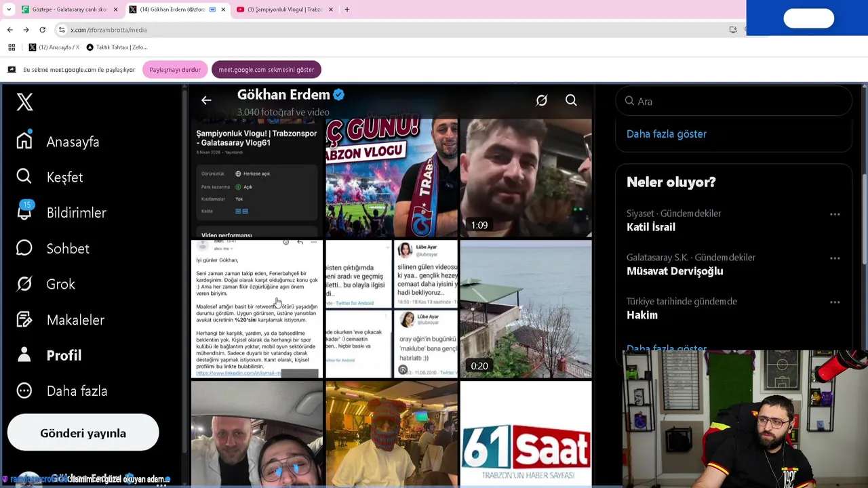Open Makaleler icon in sidebar
The width and height of the screenshot is (868, 488).
(x=24, y=319)
